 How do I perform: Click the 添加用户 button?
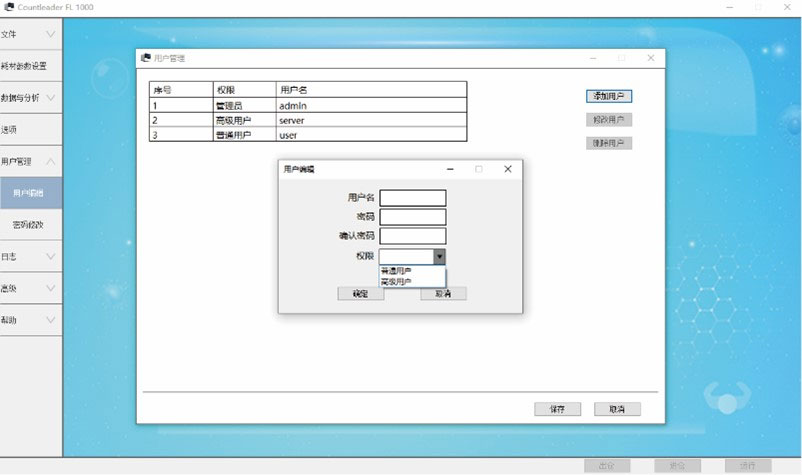pos(608,96)
